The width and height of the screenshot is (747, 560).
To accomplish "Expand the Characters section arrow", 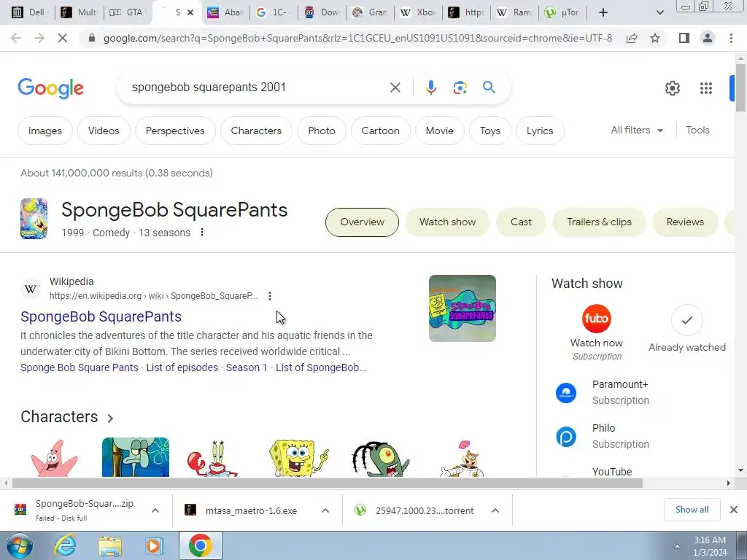I will [110, 418].
